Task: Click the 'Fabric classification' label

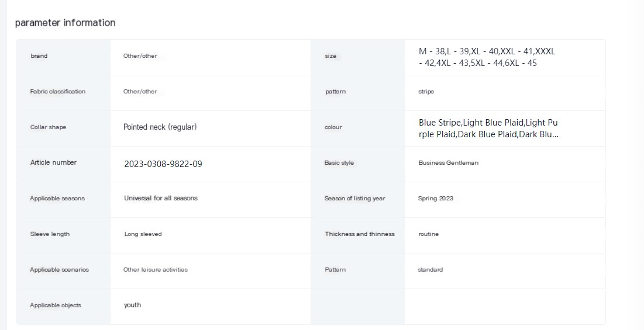Action: [x=58, y=92]
